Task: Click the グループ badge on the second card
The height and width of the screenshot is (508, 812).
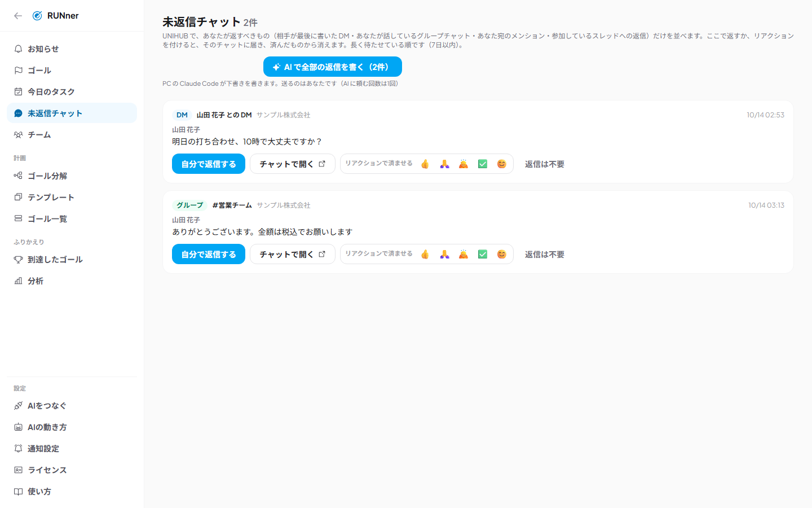Action: tap(189, 205)
